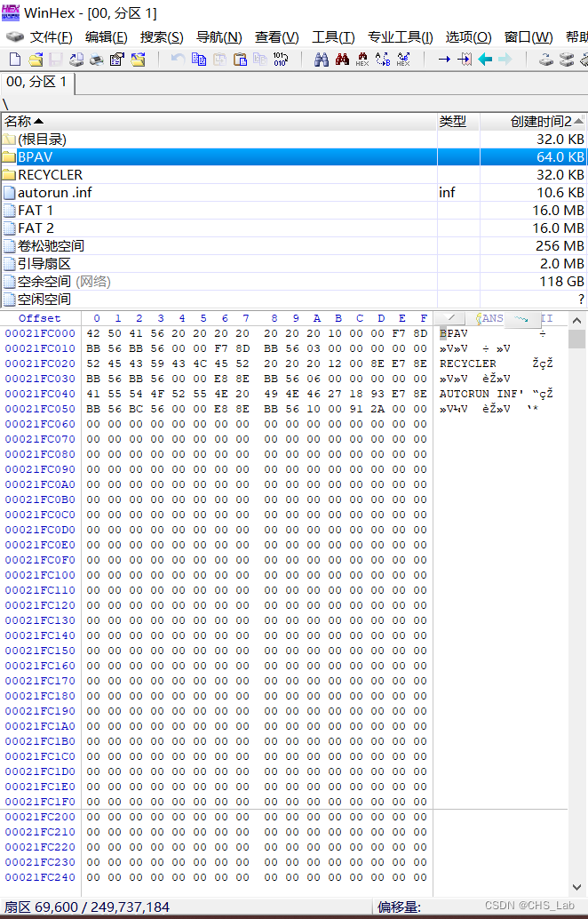Click the Go To Offset arrow icon
Image resolution: width=588 pixels, height=919 pixels.
pyautogui.click(x=444, y=60)
